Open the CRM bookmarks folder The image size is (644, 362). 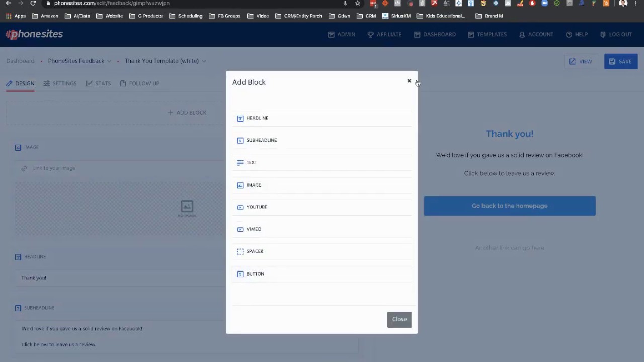pyautogui.click(x=366, y=16)
